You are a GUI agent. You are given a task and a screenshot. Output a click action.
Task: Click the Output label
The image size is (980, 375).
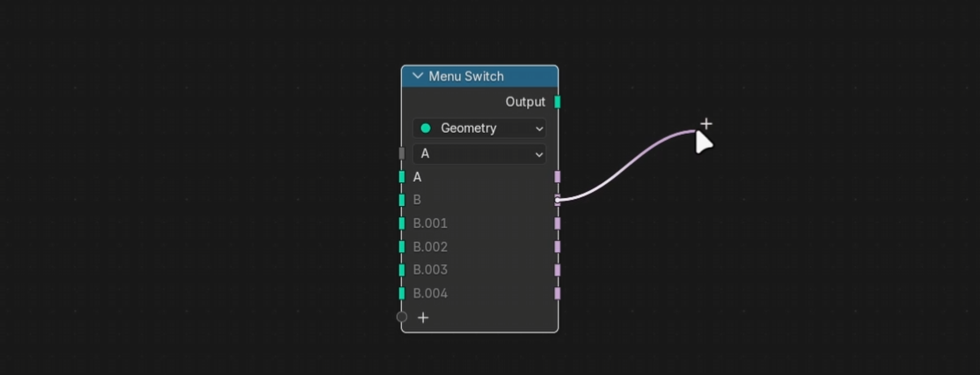(525, 102)
